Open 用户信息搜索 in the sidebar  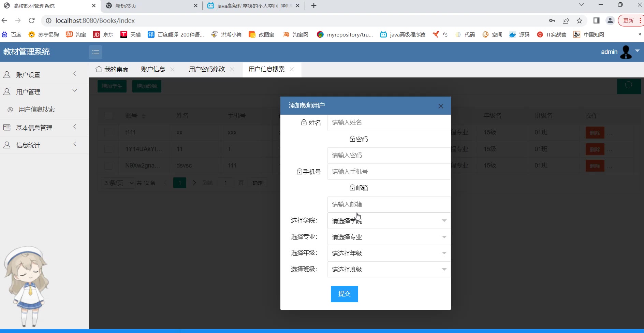(37, 110)
